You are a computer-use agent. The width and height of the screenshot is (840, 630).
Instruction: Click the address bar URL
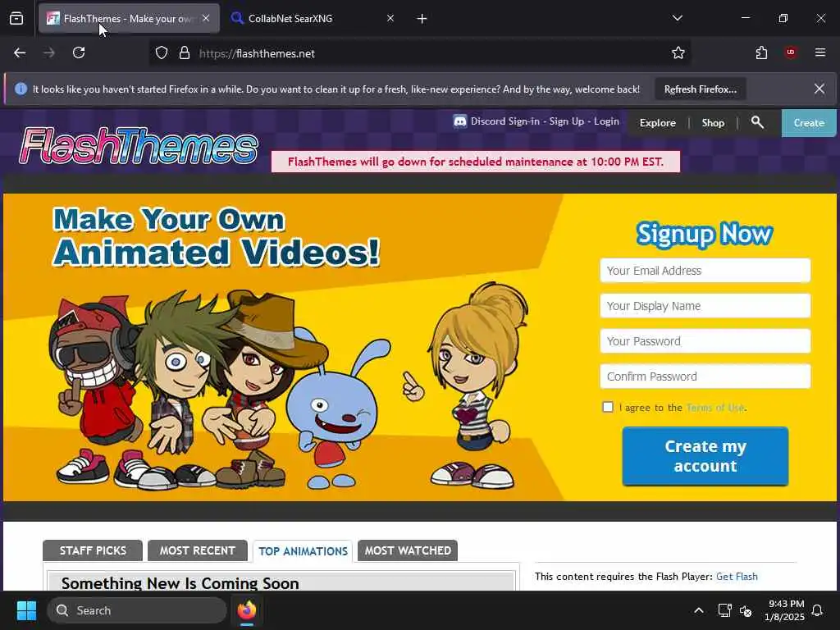point(257,53)
